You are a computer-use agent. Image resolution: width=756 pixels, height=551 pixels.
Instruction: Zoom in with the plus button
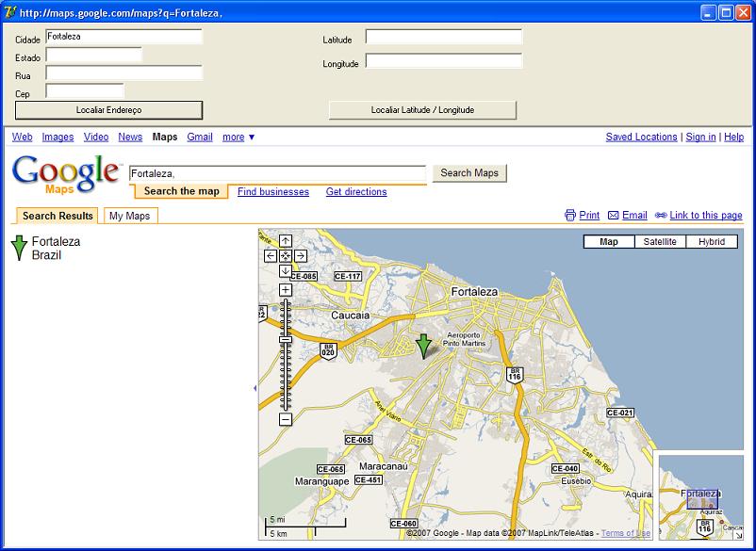[x=286, y=290]
